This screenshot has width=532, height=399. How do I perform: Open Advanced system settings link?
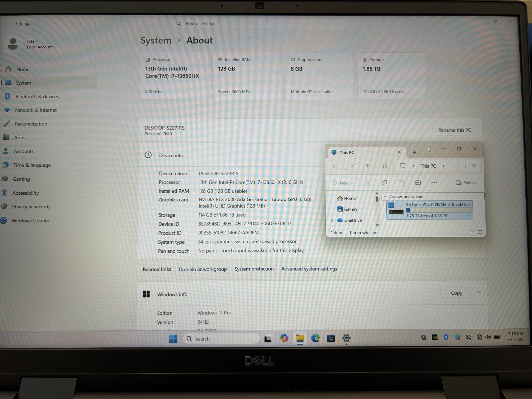pyautogui.click(x=309, y=269)
